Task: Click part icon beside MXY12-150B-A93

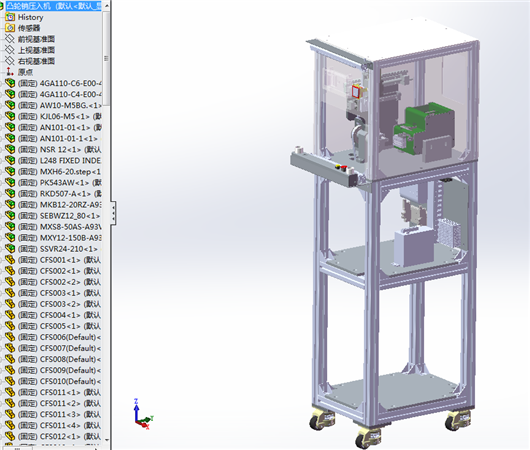Action: pos(10,238)
